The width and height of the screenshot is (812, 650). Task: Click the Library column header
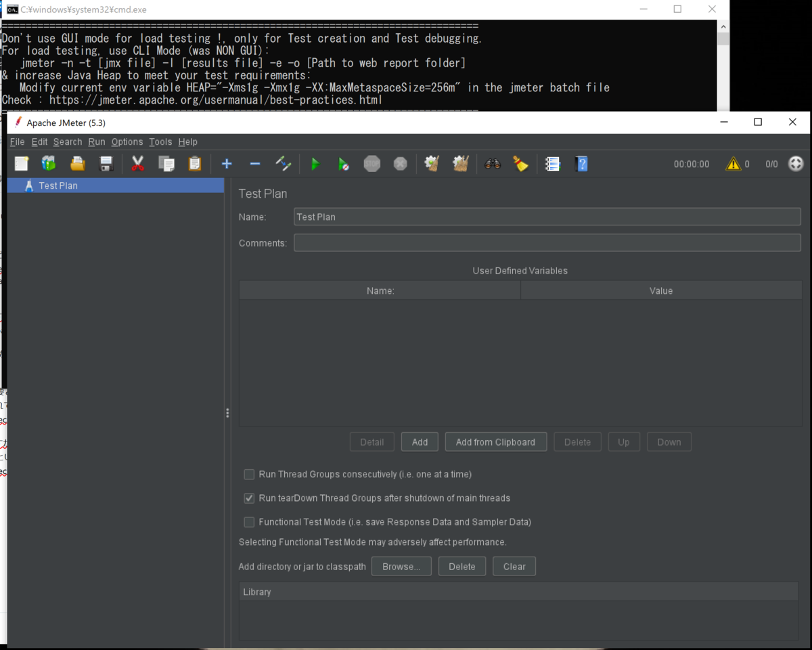[518, 592]
